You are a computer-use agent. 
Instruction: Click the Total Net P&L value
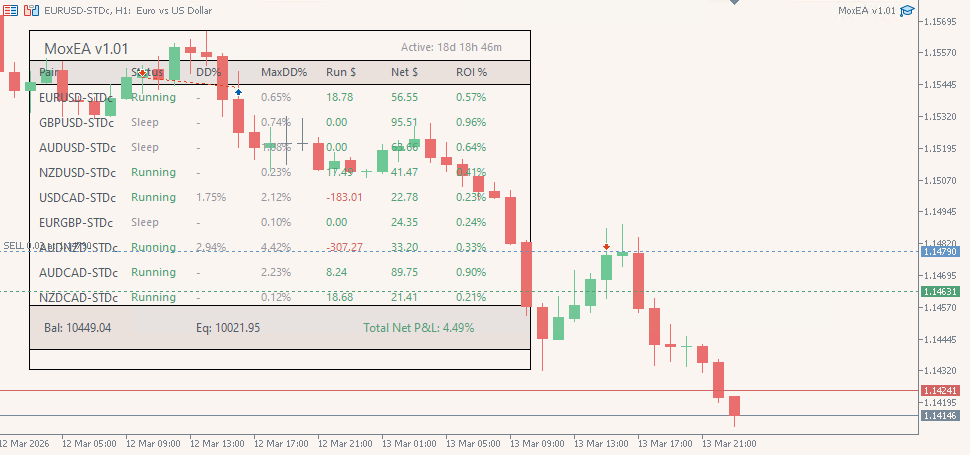coord(418,327)
